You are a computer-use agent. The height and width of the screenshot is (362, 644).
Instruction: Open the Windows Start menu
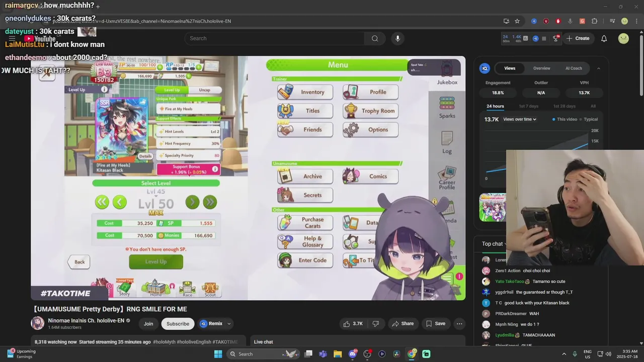tap(218, 354)
